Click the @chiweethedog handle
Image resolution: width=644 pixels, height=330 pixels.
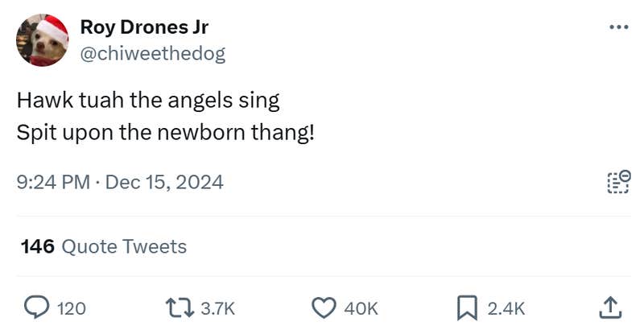153,53
